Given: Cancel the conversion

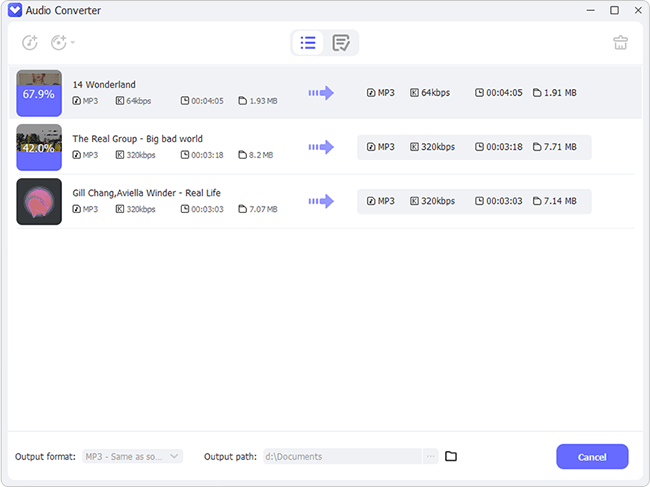Looking at the screenshot, I should point(592,457).
